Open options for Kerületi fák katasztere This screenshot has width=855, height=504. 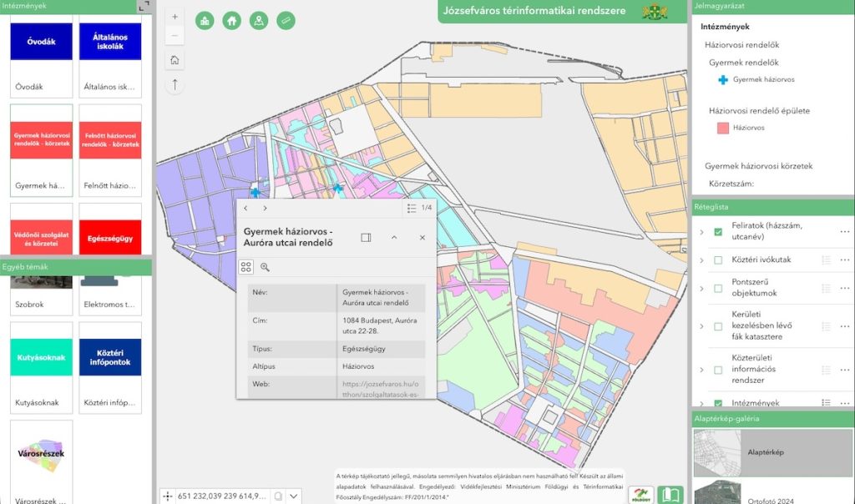(x=845, y=326)
